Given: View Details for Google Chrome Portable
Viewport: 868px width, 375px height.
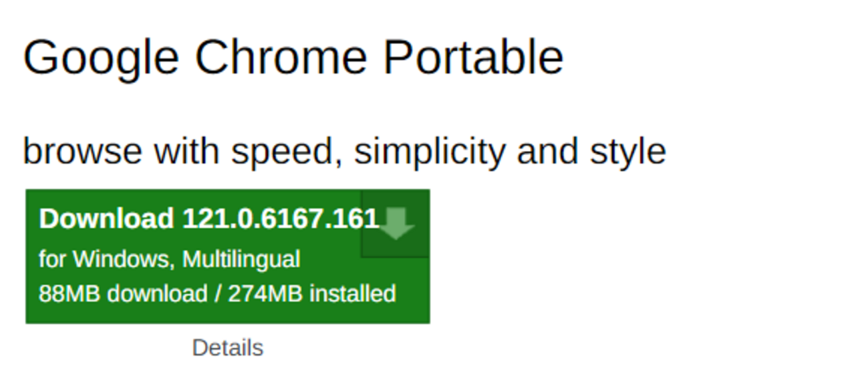Looking at the screenshot, I should point(227,348).
